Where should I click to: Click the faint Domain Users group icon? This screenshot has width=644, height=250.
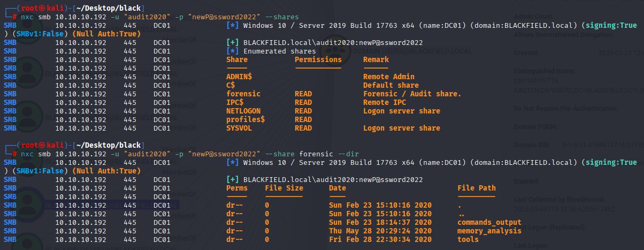(x=334, y=52)
